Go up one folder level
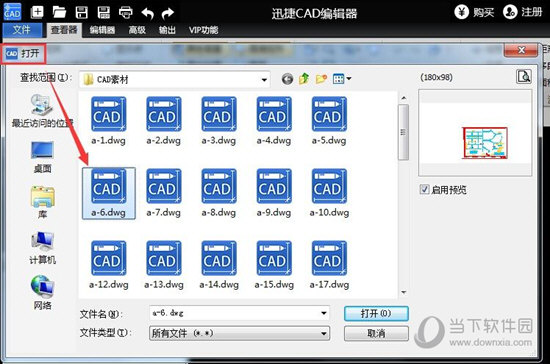This screenshot has width=550, height=364. click(x=304, y=79)
